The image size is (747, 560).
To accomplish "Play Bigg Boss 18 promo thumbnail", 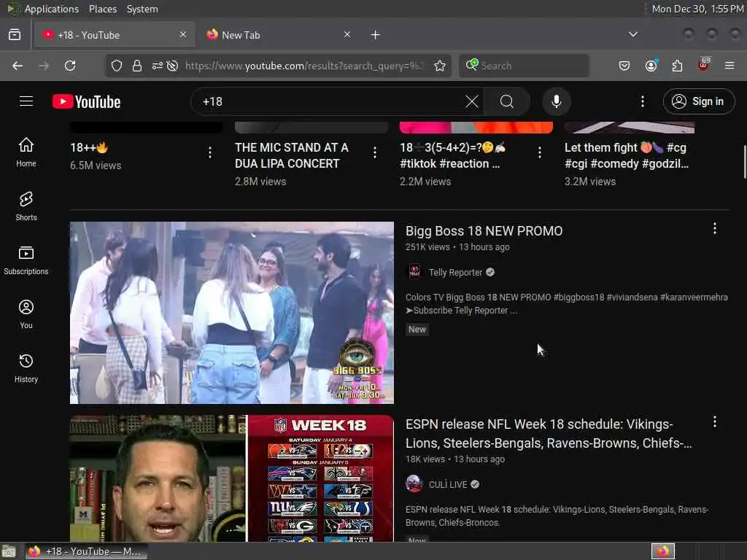I will (x=232, y=313).
